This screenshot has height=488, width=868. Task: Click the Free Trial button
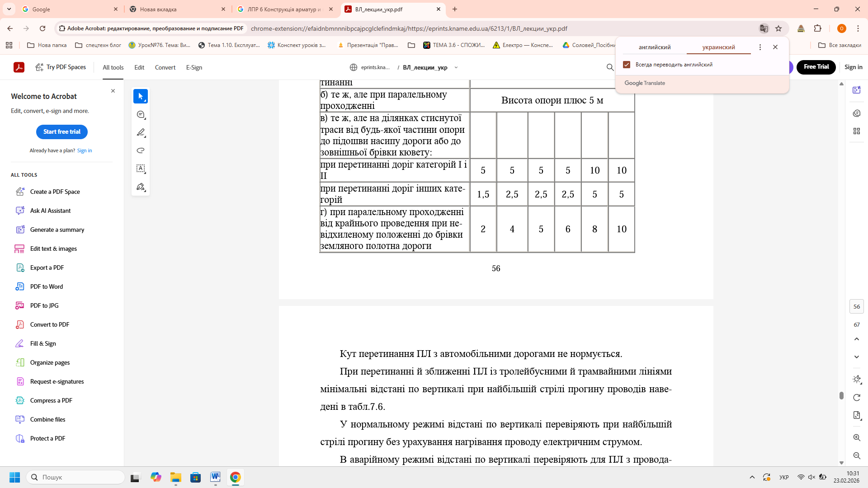(x=816, y=67)
